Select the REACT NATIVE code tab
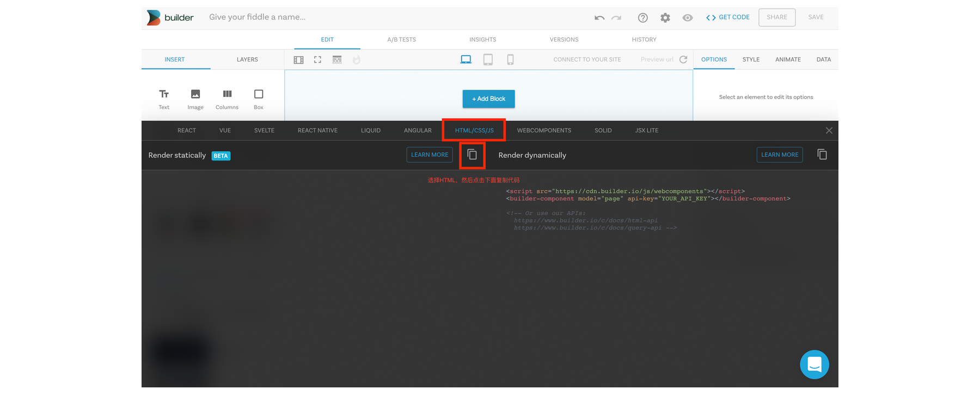The height and width of the screenshot is (395, 980). 317,131
